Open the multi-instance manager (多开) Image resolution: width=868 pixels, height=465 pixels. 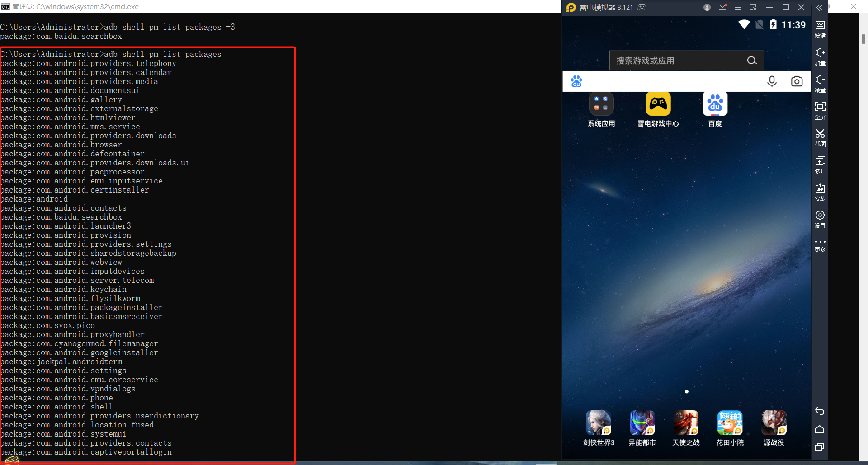[820, 164]
